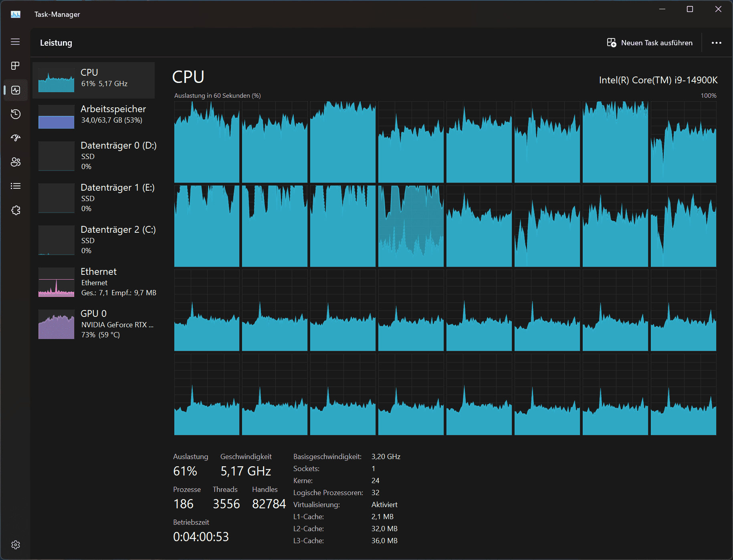Click the Datenträger 0 mini graph thumbnail
Image resolution: width=733 pixels, height=560 pixels.
click(56, 156)
